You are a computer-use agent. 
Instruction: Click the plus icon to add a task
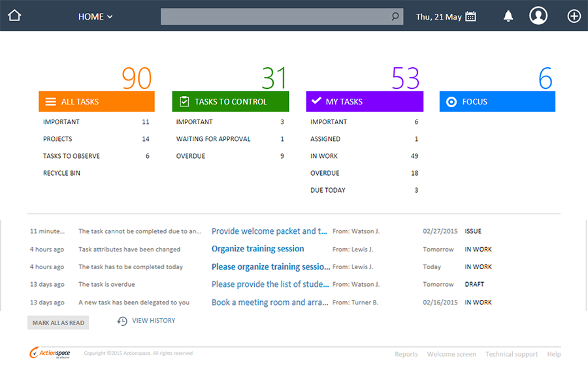click(x=574, y=16)
